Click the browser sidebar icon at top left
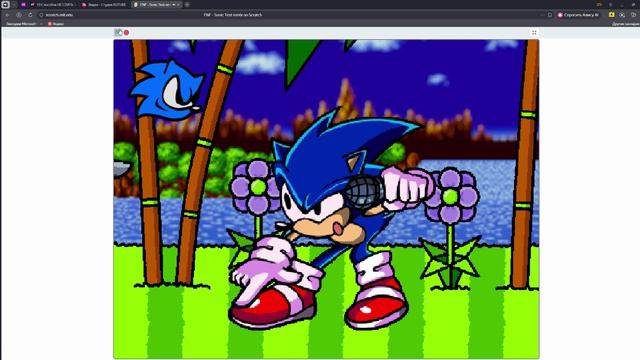This screenshot has width=640, height=360. tap(5, 4)
